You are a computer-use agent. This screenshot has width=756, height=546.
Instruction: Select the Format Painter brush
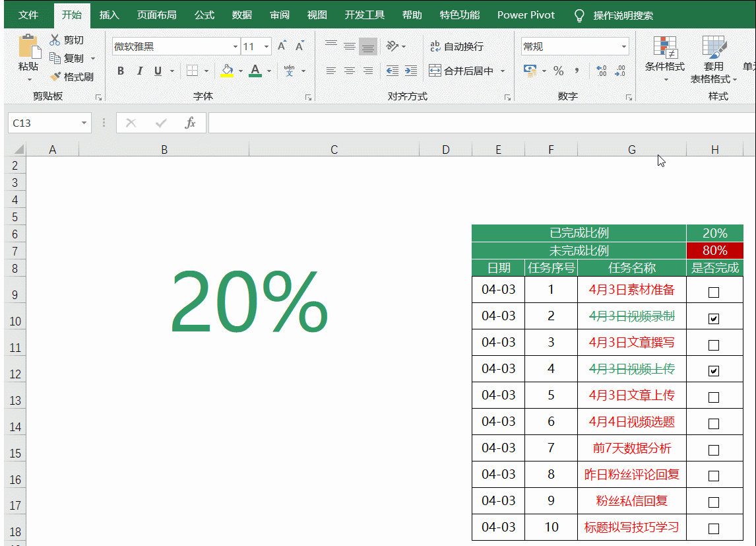point(55,77)
